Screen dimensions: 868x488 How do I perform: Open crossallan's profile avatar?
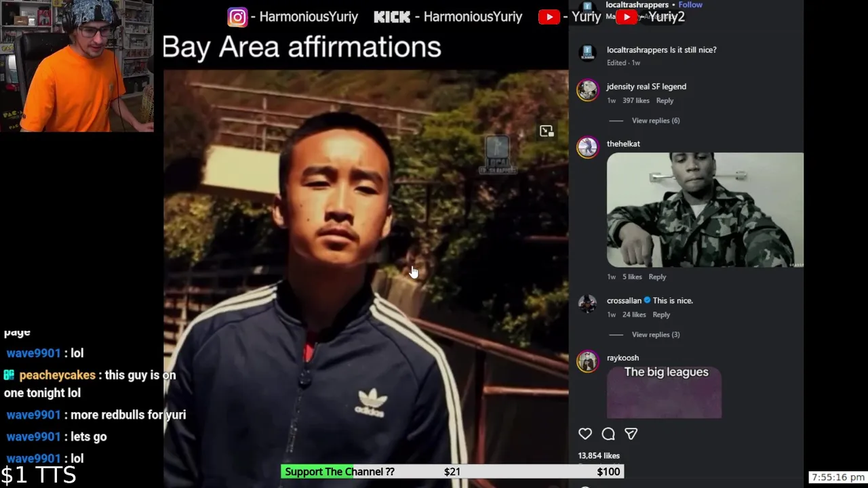pyautogui.click(x=588, y=304)
